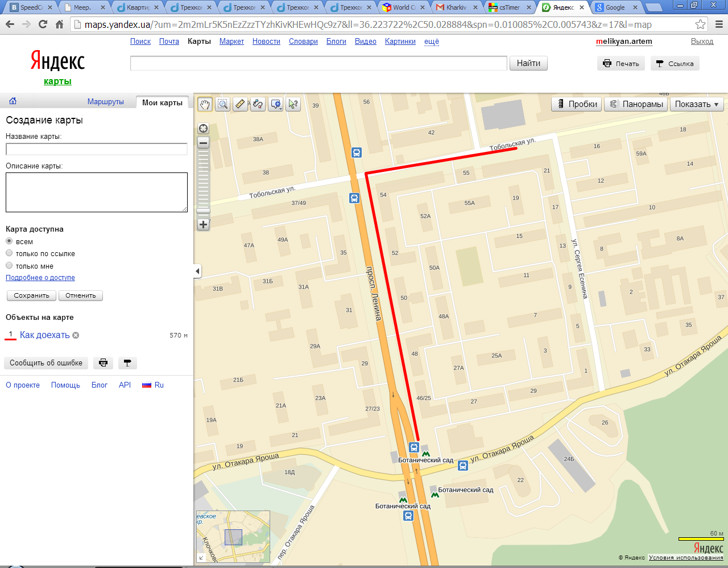Select the 'what's here' pointer tool
Image resolution: width=728 pixels, height=568 pixels.
293,104
